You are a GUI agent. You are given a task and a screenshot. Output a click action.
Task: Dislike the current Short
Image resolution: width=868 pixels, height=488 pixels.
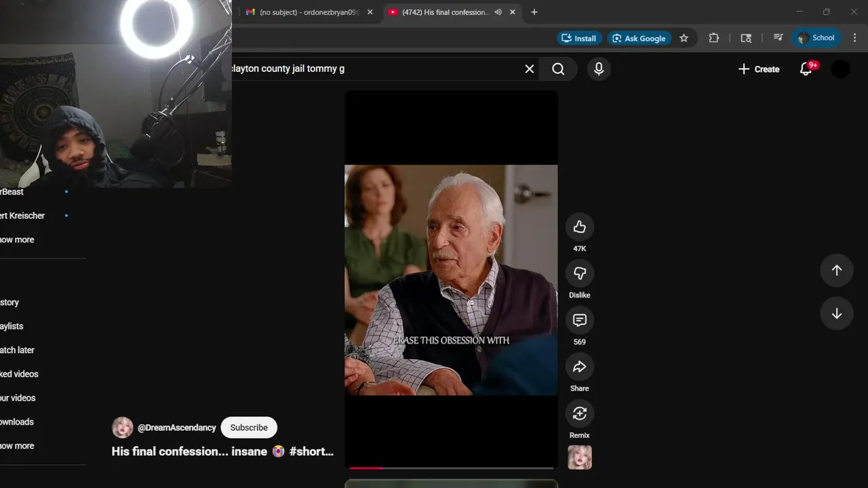click(579, 273)
